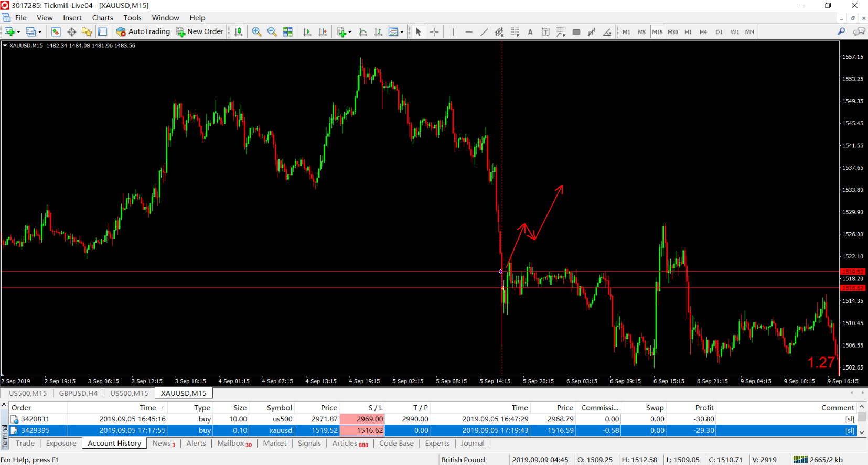Open the File menu
Viewport: 868px width, 465px height.
point(21,18)
